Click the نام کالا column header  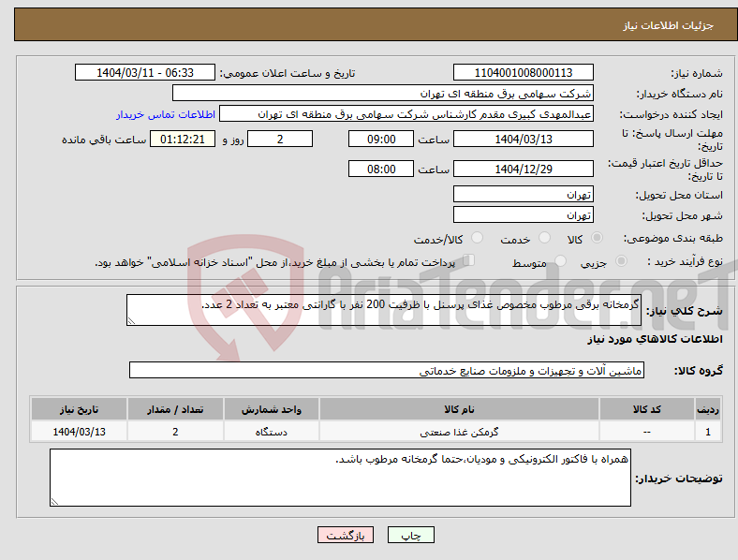tap(459, 409)
